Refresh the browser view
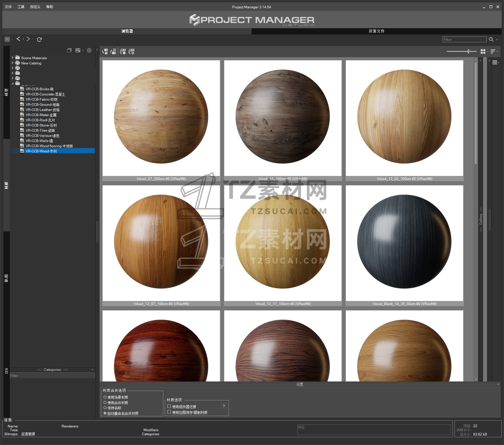504x445 pixels. (39, 39)
